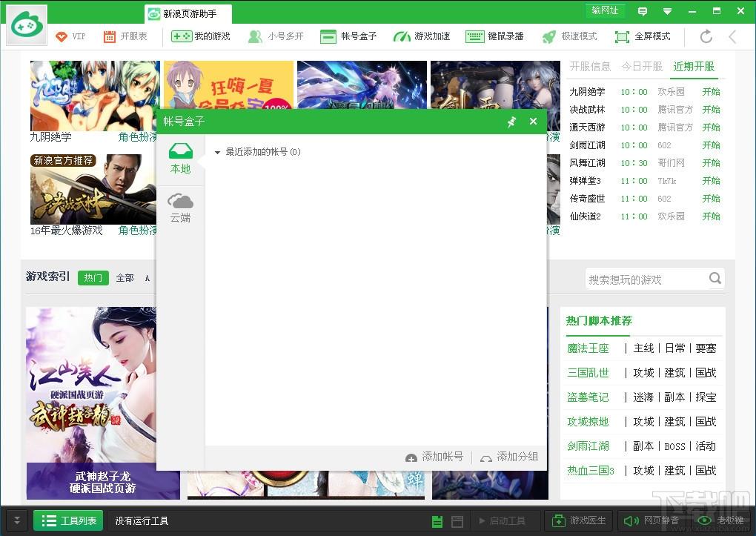Filter game index by letter A
This screenshot has height=536, width=756.
tap(147, 278)
